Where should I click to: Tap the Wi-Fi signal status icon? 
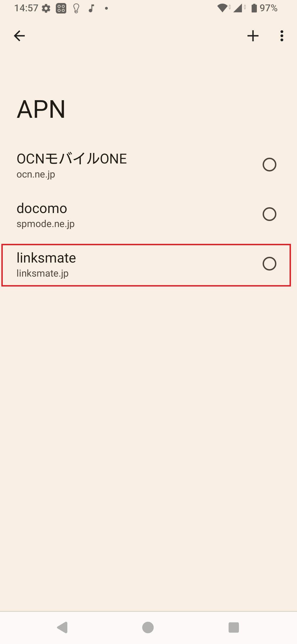[222, 8]
